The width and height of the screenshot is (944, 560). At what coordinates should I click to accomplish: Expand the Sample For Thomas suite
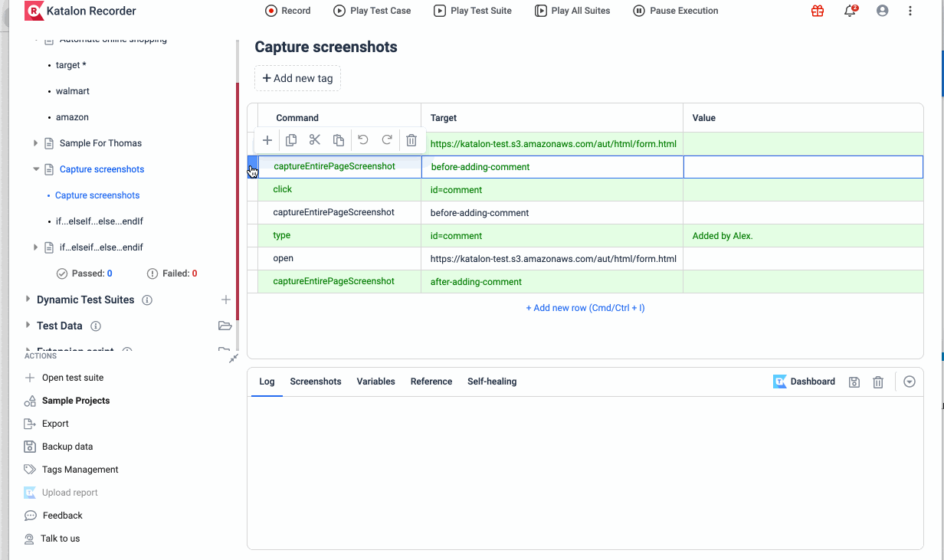36,143
